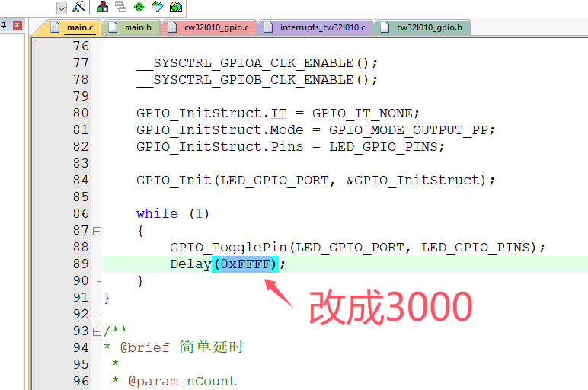Open Options for Target magic wand
Image resolution: width=588 pixels, height=390 pixels.
[78, 7]
